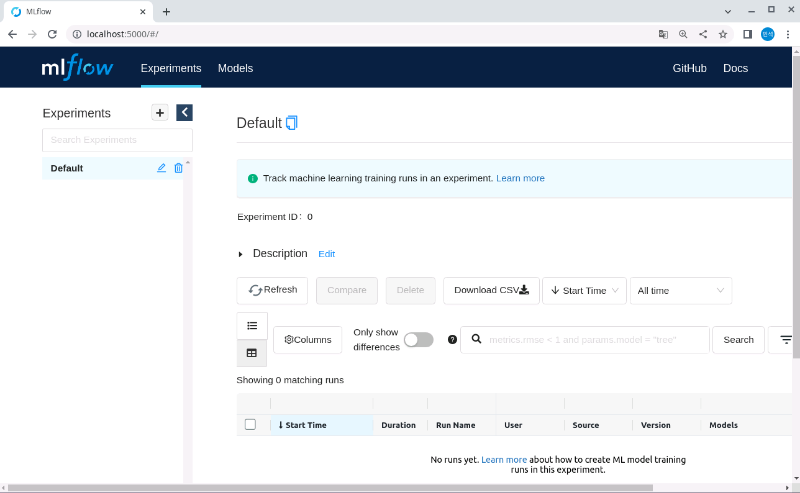800x493 pixels.
Task: Open Learn more in No runs message
Action: (x=504, y=460)
